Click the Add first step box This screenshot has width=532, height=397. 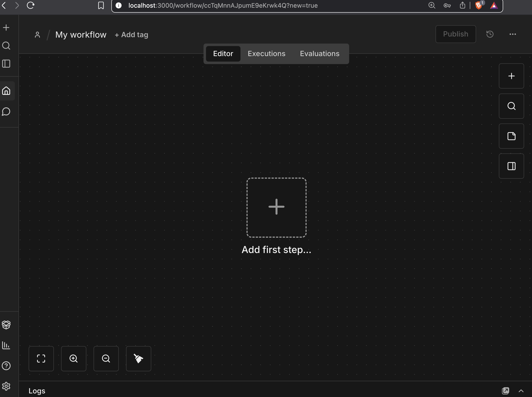pyautogui.click(x=276, y=207)
